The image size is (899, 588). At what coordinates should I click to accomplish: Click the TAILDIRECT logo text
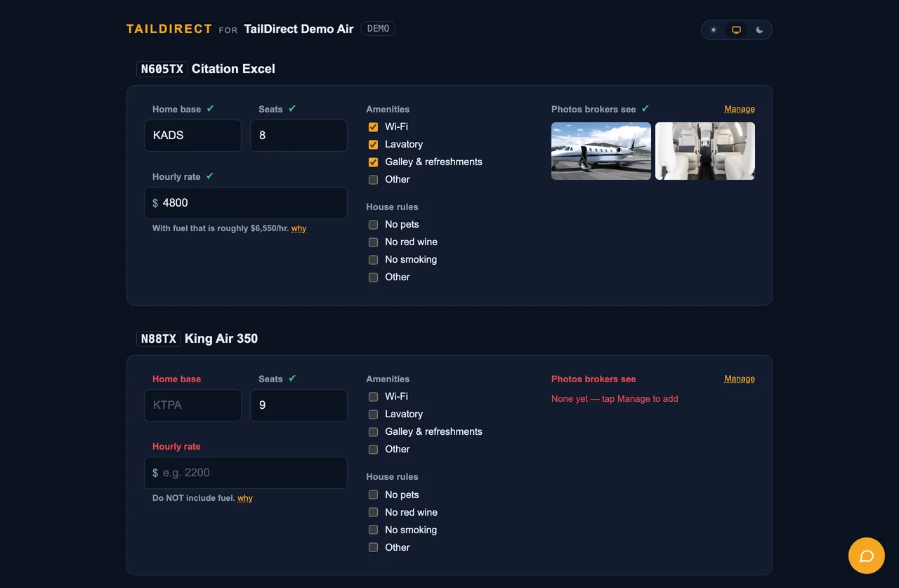point(169,29)
